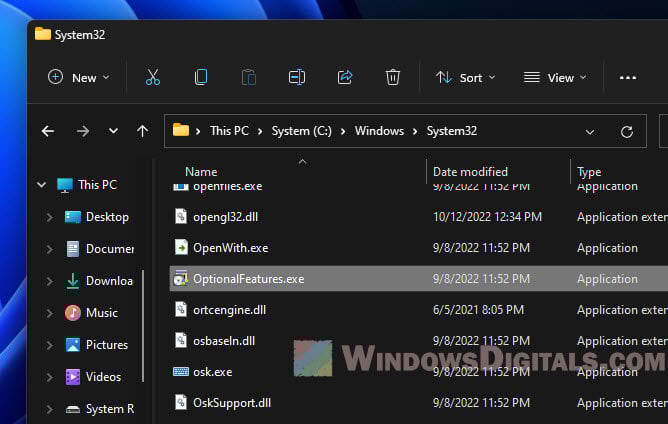Sort by Date modified column header
The width and height of the screenshot is (668, 424).
pyautogui.click(x=470, y=172)
